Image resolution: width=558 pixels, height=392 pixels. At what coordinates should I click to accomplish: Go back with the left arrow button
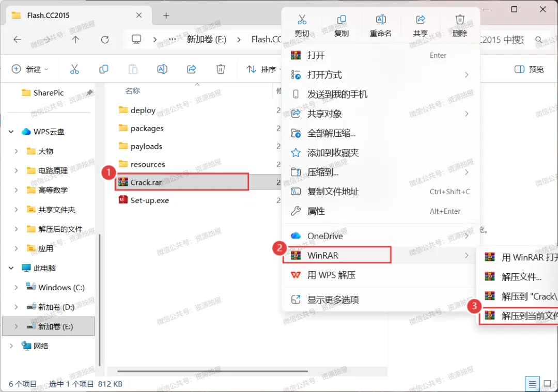coord(17,39)
